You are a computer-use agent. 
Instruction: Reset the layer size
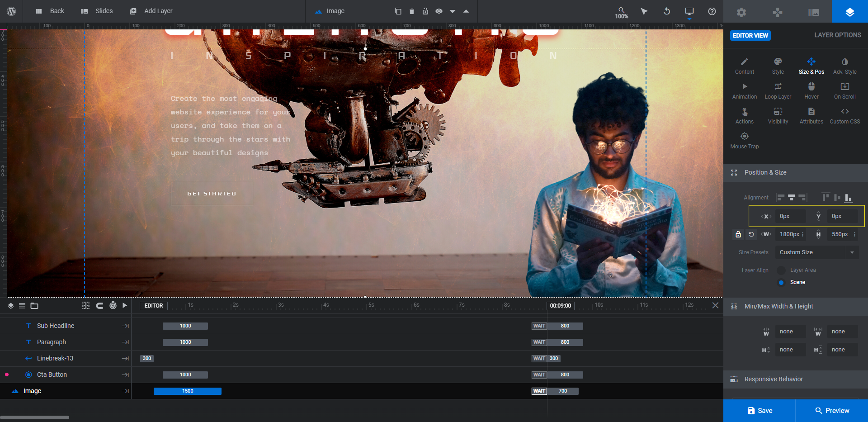(x=751, y=234)
